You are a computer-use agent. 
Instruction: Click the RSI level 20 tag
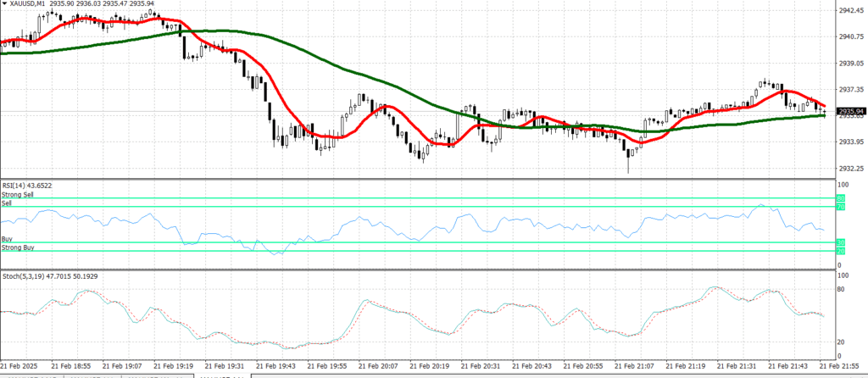pyautogui.click(x=840, y=251)
